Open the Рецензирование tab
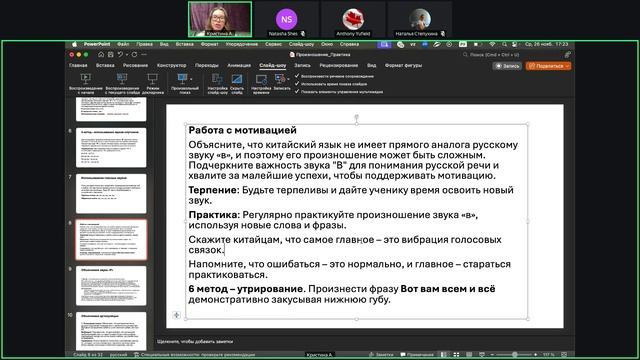Viewport: 640px width, 360px height. pos(338,65)
